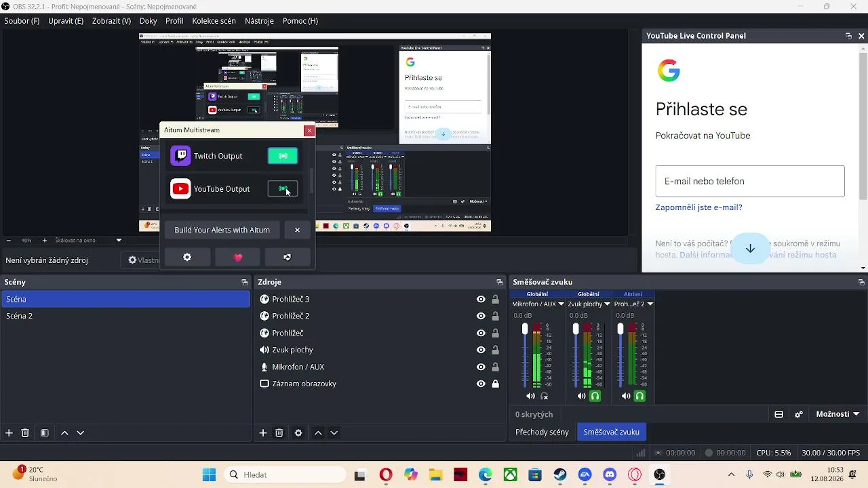Click the Aitum logo button beside the heart
The image size is (868, 488).
point(288,258)
